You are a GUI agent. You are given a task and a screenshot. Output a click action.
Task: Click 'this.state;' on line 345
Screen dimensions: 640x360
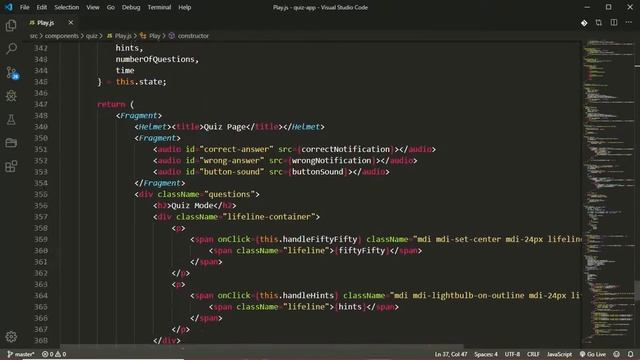point(141,82)
